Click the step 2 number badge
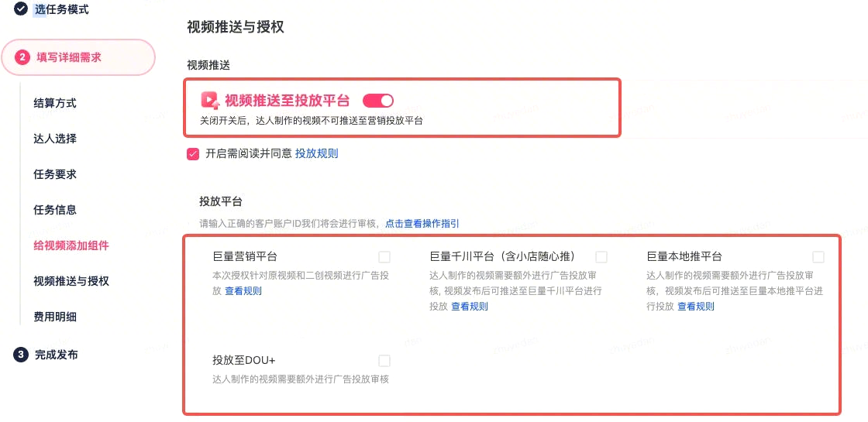 (22, 57)
